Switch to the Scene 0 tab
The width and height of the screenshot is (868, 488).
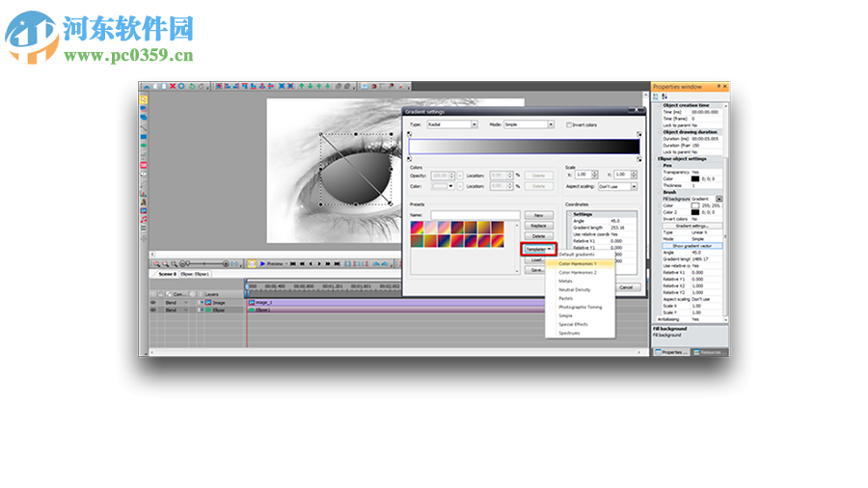click(x=167, y=274)
